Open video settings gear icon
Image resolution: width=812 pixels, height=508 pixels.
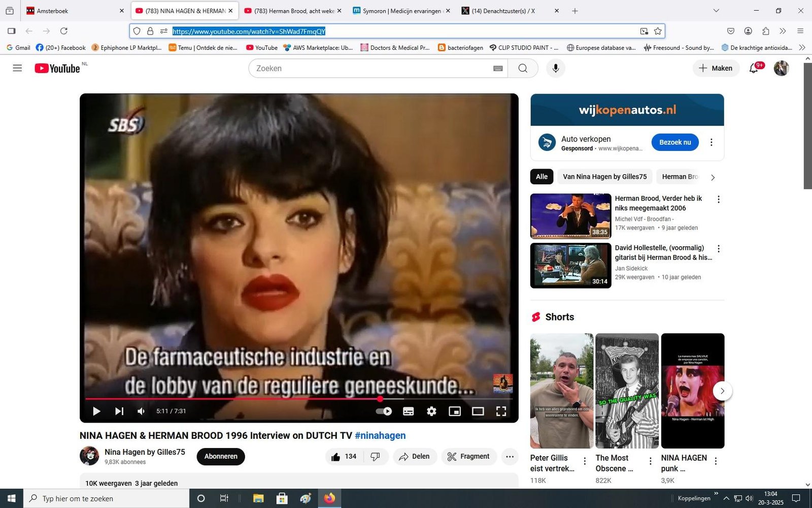click(x=431, y=411)
